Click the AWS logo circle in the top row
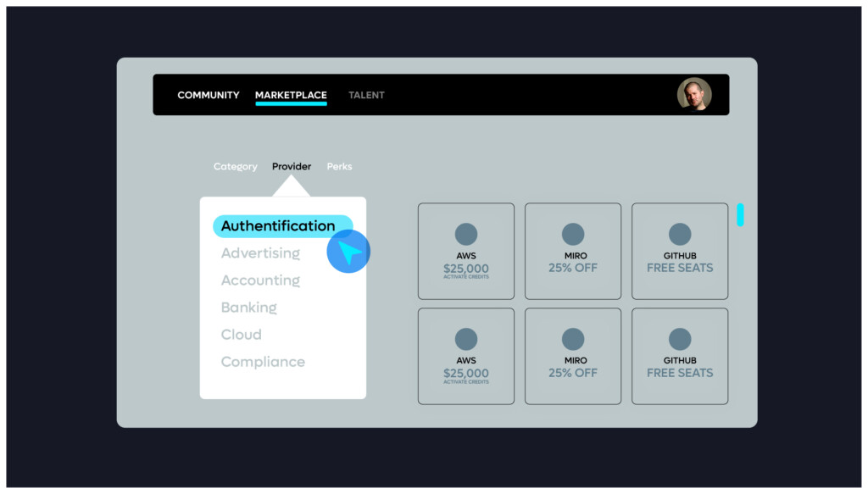 [x=466, y=235]
